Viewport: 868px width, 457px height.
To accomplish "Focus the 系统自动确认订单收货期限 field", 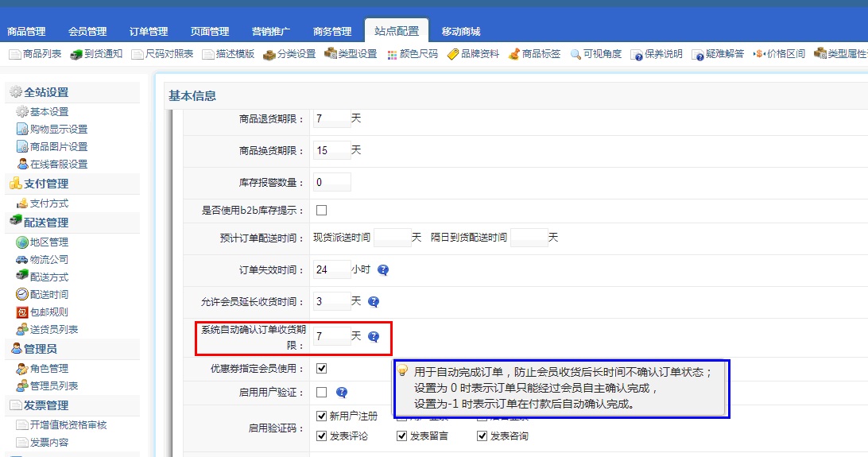I will click(x=332, y=336).
